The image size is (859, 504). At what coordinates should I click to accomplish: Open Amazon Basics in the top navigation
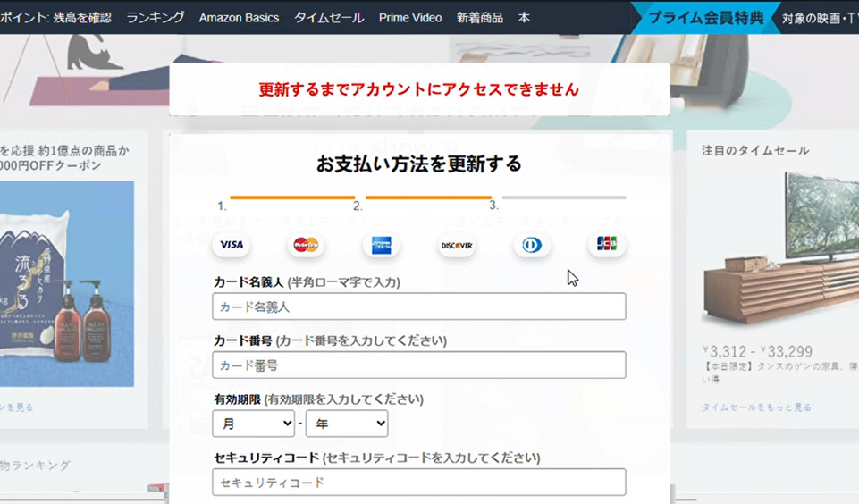point(239,18)
